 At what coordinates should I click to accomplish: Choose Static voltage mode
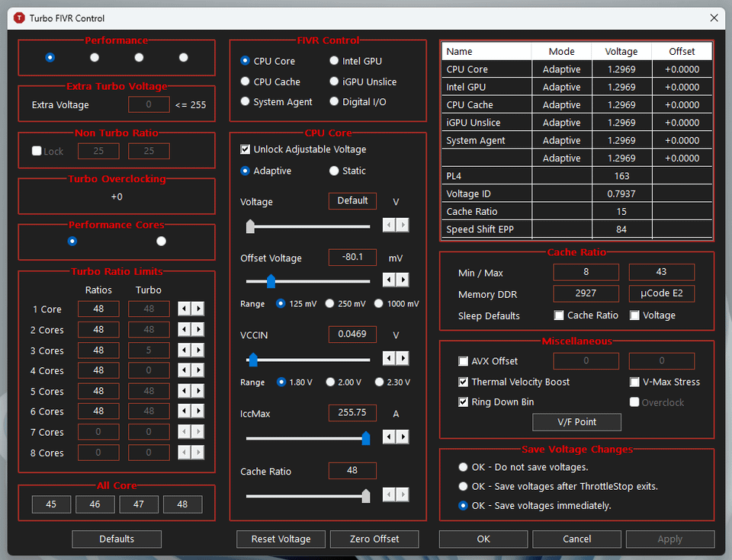click(334, 171)
